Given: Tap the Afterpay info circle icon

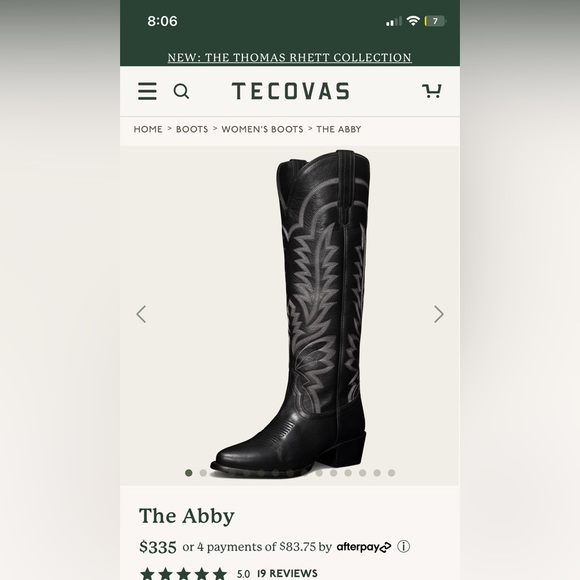Looking at the screenshot, I should pos(404,546).
